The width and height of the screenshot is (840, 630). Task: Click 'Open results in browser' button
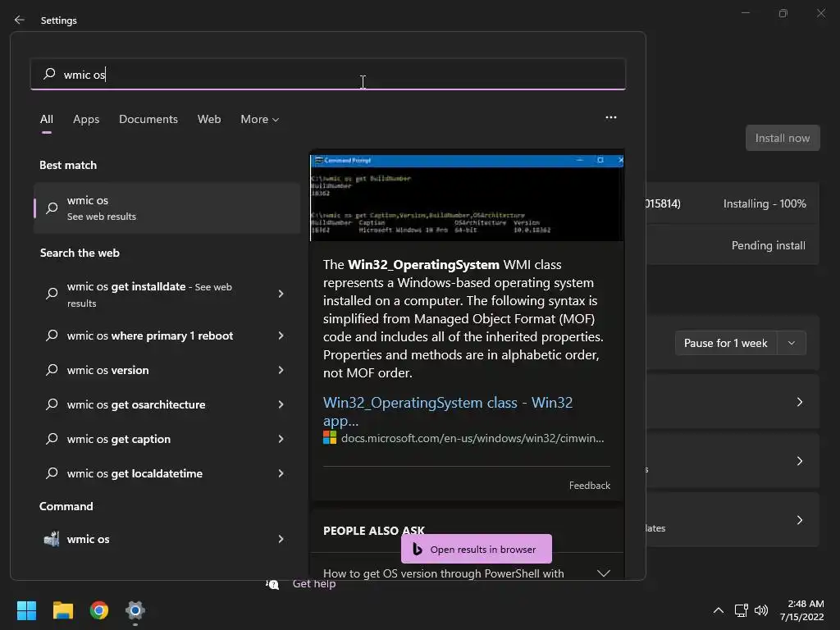[x=477, y=549]
